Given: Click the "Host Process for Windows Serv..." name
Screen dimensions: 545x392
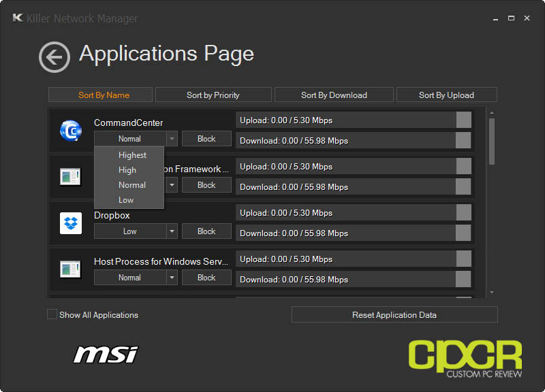Looking at the screenshot, I should pyautogui.click(x=161, y=261).
